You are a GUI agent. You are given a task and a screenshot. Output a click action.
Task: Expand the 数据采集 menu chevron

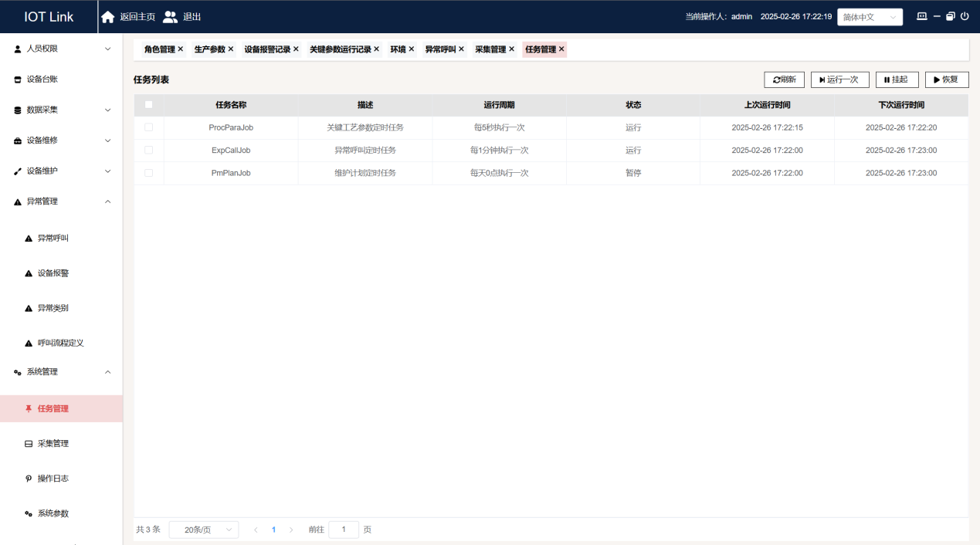tap(107, 110)
